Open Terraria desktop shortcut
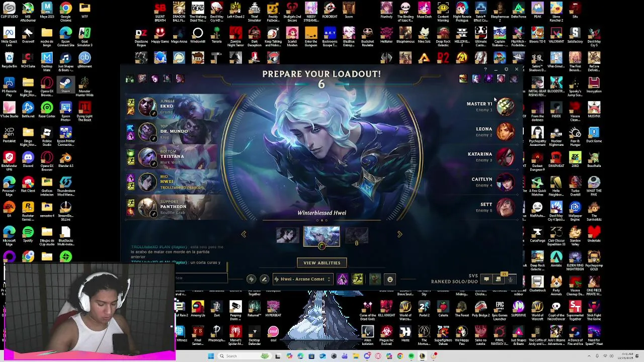644x362 pixels. click(x=216, y=35)
